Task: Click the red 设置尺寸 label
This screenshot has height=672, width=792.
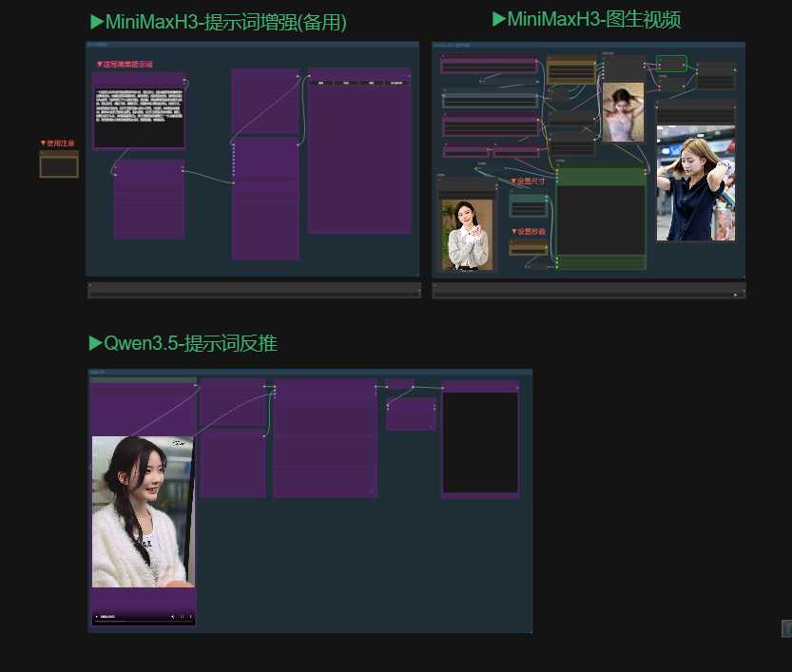Action: (528, 181)
